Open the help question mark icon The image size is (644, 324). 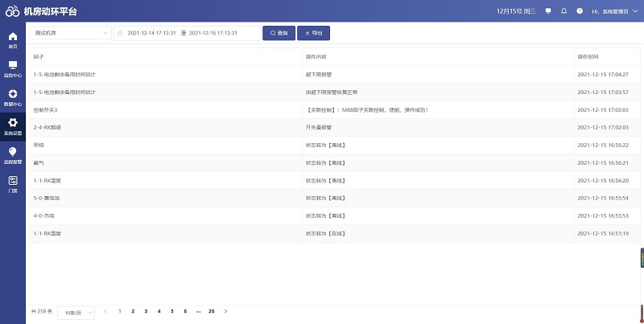580,11
